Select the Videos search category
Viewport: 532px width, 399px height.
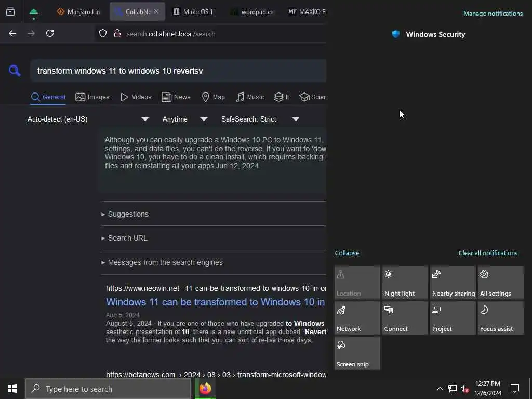136,97
